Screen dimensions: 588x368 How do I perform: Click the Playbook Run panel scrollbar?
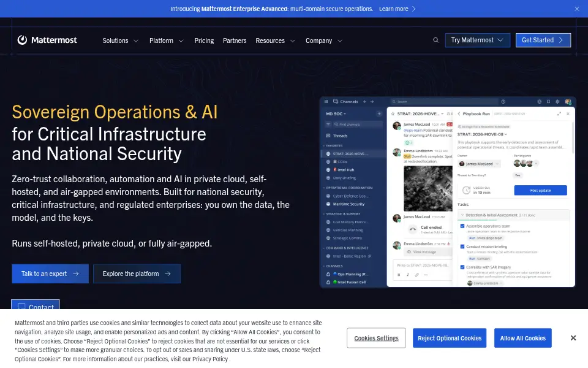[573, 137]
